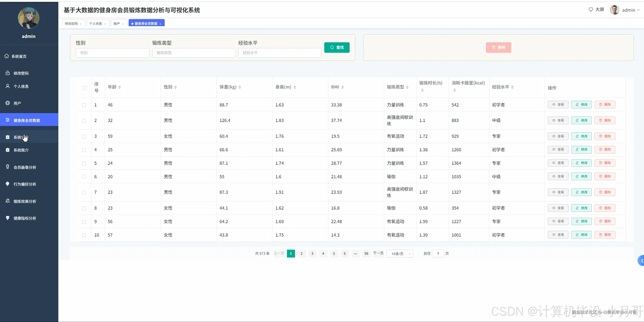The width and height of the screenshot is (644, 322).
Task: Toggle the select-all checkbox in table header
Action: coord(85,88)
